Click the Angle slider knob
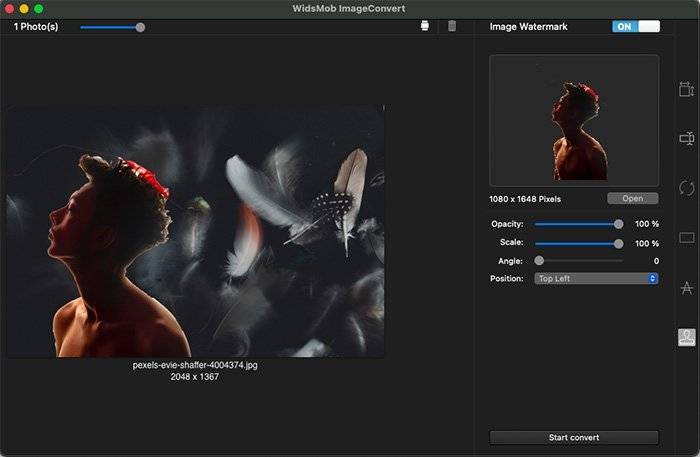 coord(539,260)
